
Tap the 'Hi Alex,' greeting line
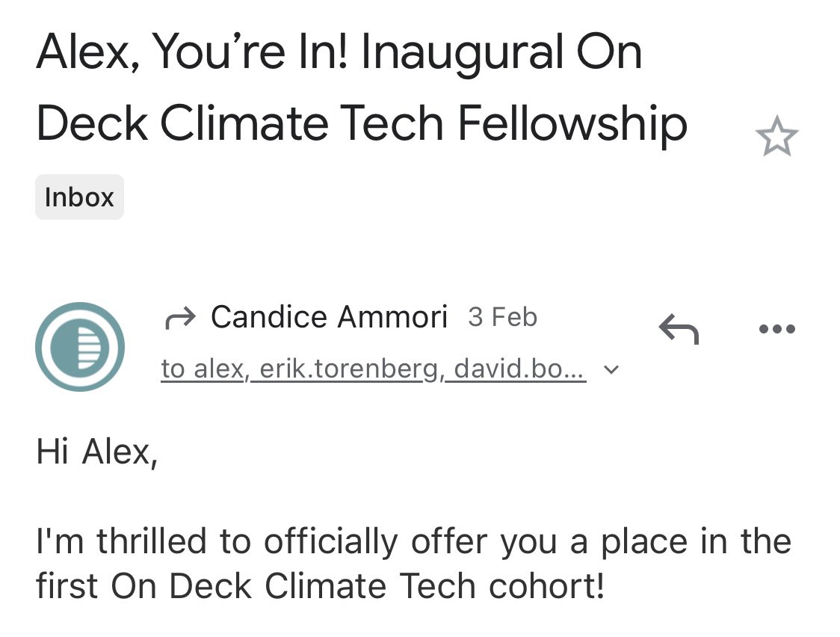pyautogui.click(x=97, y=452)
